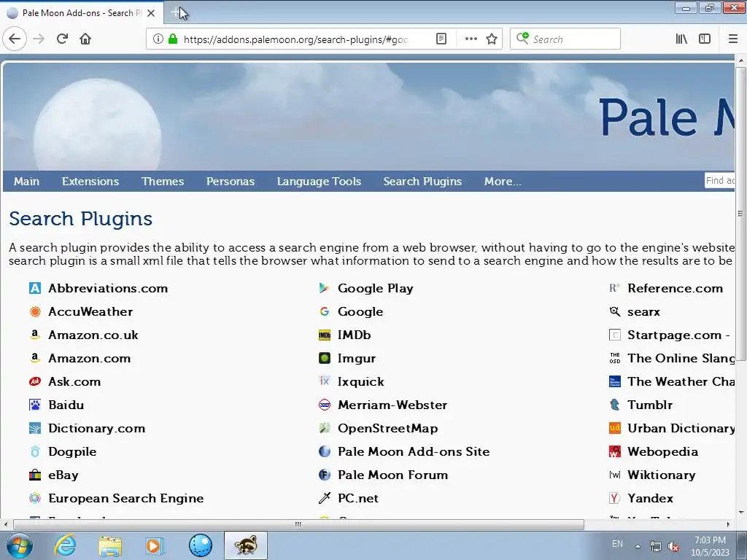Viewport: 747px width, 560px height.
Task: Click the Dictionary.com icon
Action: click(x=35, y=428)
